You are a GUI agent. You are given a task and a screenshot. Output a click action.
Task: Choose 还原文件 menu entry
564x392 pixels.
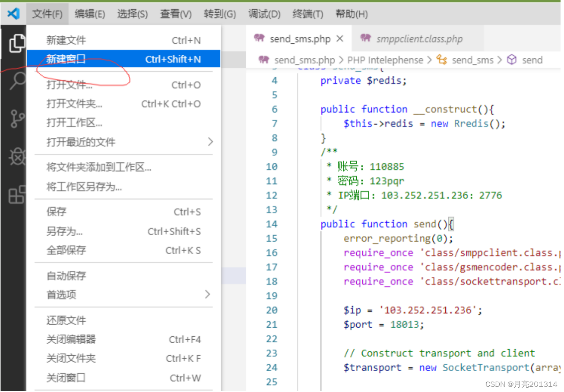pyautogui.click(x=124, y=320)
